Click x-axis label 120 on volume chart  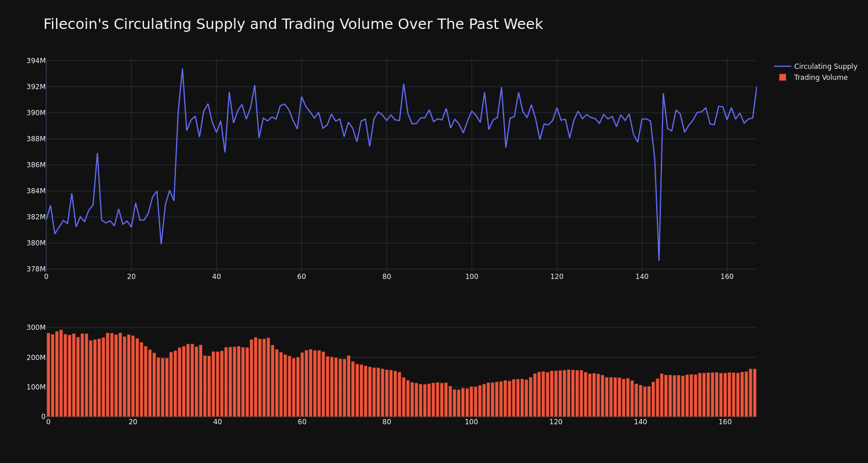click(556, 422)
